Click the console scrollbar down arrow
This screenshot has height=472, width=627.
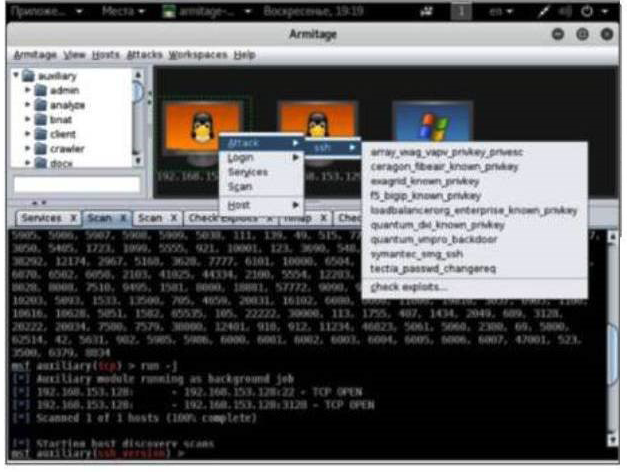click(x=612, y=439)
